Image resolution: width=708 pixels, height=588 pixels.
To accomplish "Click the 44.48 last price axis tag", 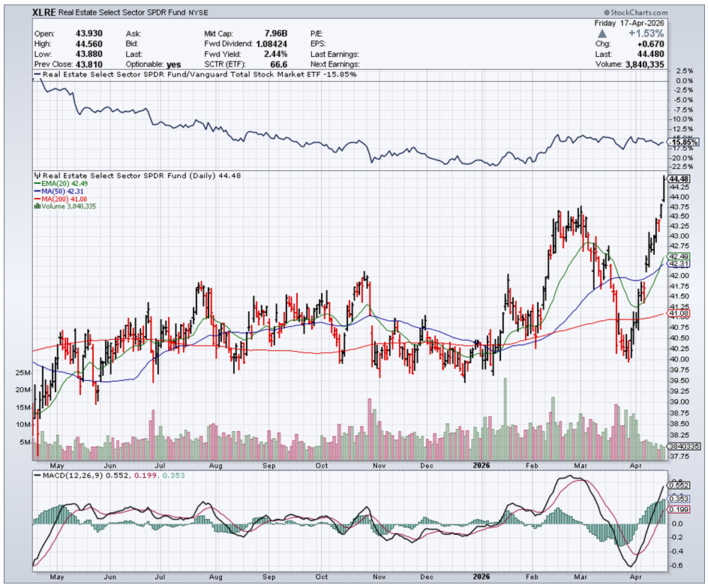I will pyautogui.click(x=678, y=178).
